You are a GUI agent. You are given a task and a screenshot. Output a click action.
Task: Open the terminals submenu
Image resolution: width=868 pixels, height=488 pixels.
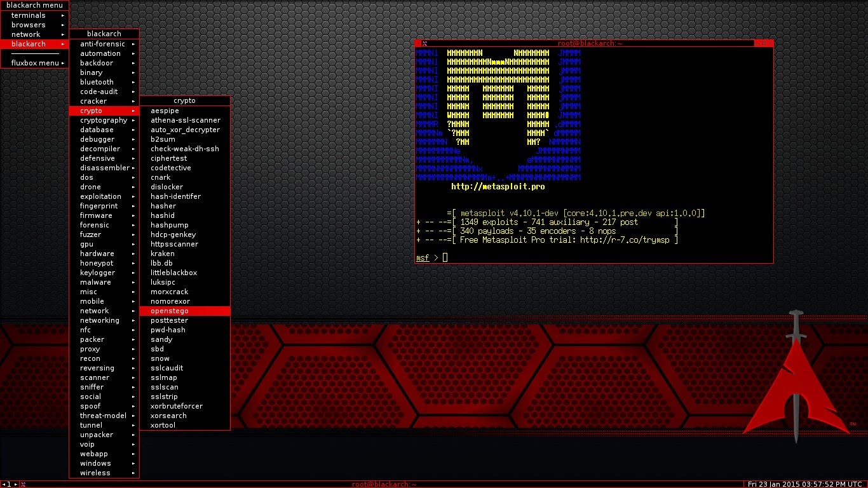[x=34, y=15]
